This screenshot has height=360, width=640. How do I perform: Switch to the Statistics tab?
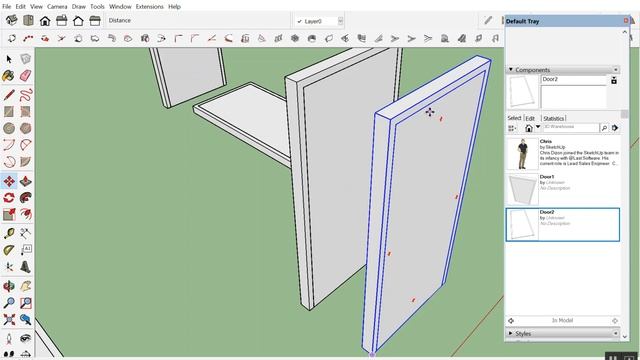tap(553, 118)
